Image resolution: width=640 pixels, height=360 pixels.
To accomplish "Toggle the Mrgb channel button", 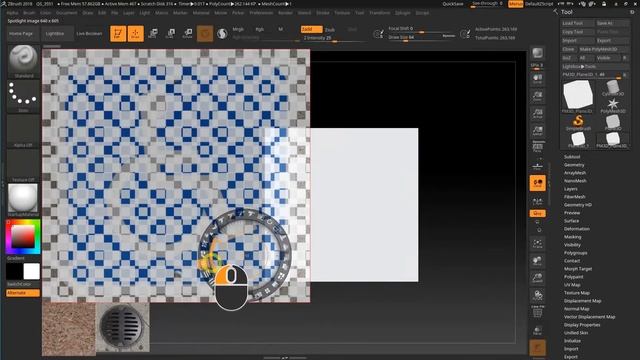I will tap(238, 29).
